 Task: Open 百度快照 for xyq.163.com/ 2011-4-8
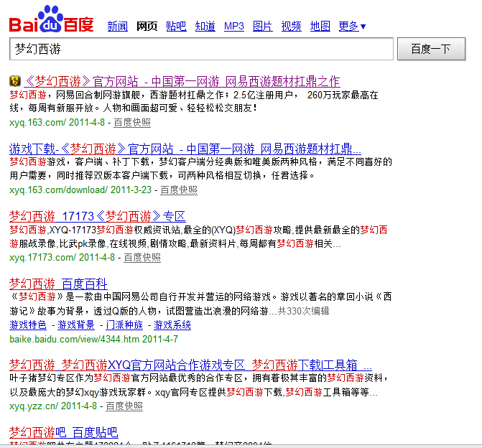(x=132, y=123)
